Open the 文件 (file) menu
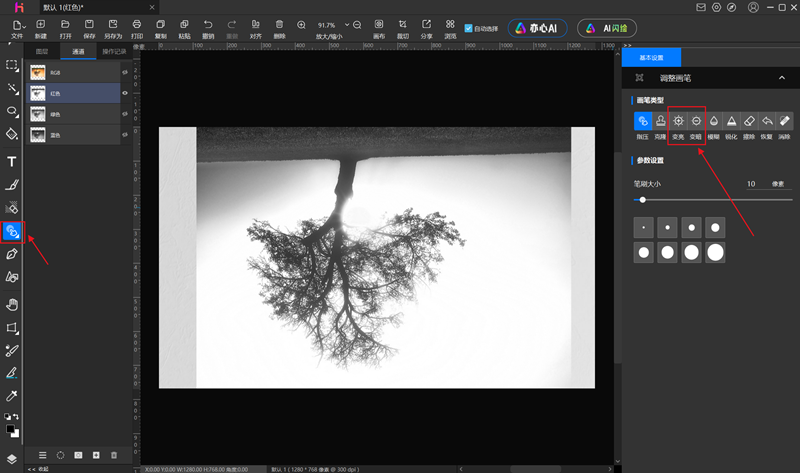Image resolution: width=800 pixels, height=473 pixels. click(x=16, y=27)
